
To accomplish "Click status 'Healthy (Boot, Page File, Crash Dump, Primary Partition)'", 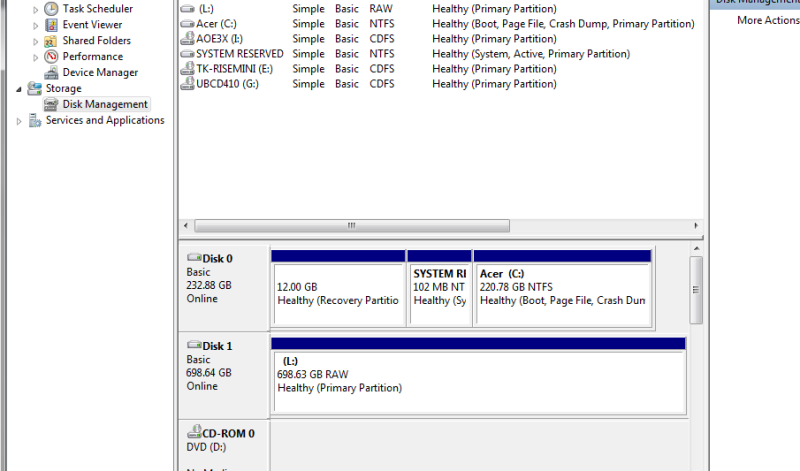I will coord(563,23).
